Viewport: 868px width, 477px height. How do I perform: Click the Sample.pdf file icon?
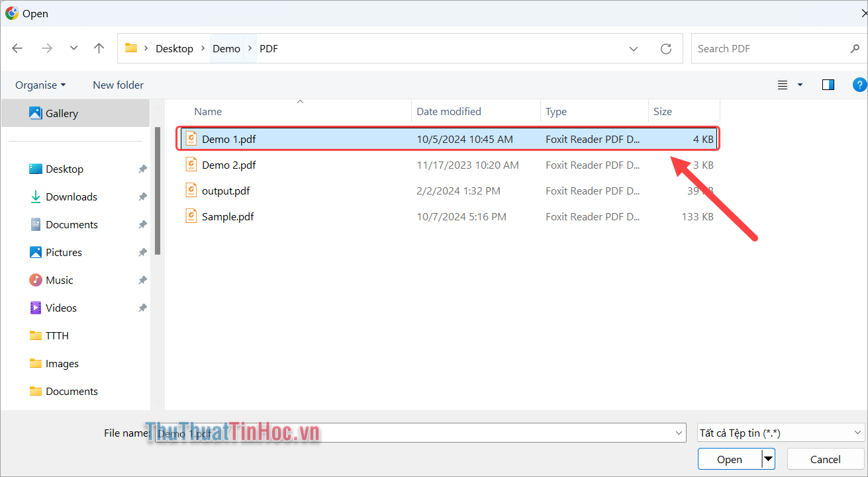click(x=191, y=216)
